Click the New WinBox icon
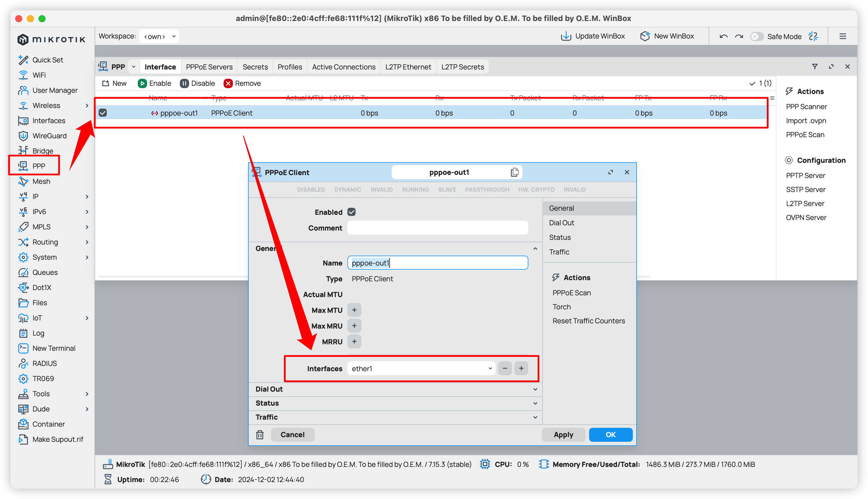This screenshot has height=499, width=868. point(645,36)
